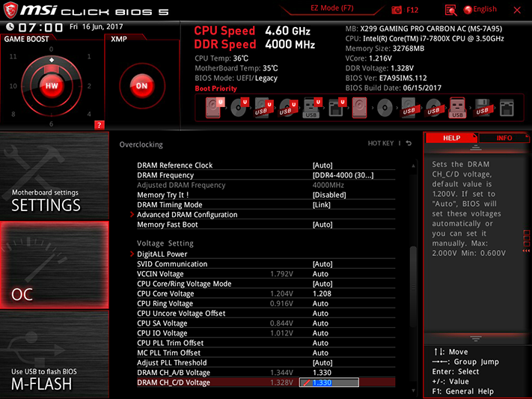Click the pencil icon in DRAM CH_C/D field
The image size is (532, 399).
click(x=306, y=383)
